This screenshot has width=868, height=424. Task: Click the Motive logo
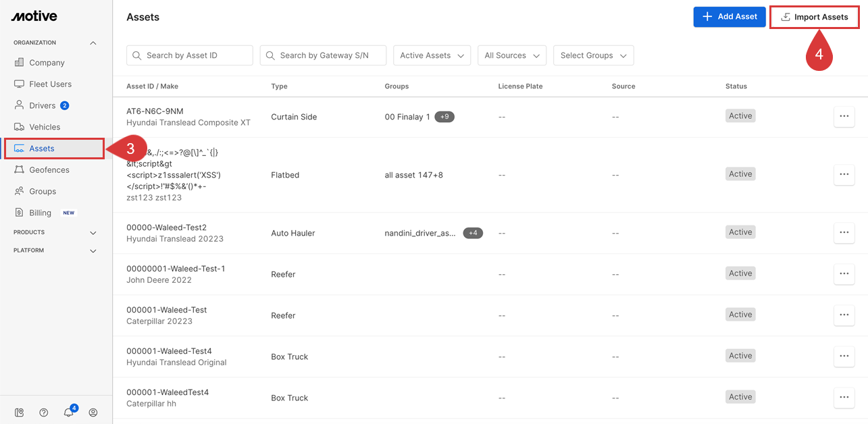click(34, 16)
